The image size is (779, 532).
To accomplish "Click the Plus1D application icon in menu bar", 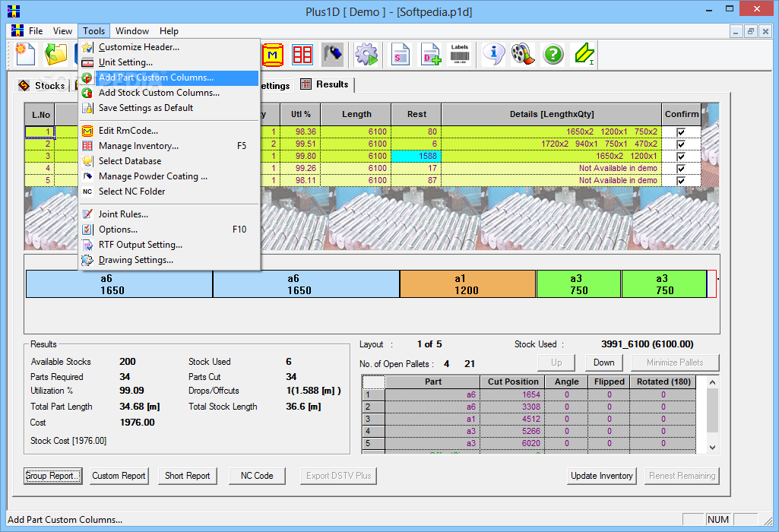I will 17,31.
